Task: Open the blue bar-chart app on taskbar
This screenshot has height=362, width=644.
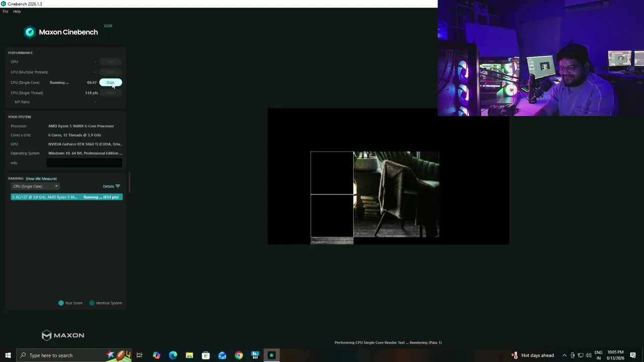Action: (x=255, y=355)
